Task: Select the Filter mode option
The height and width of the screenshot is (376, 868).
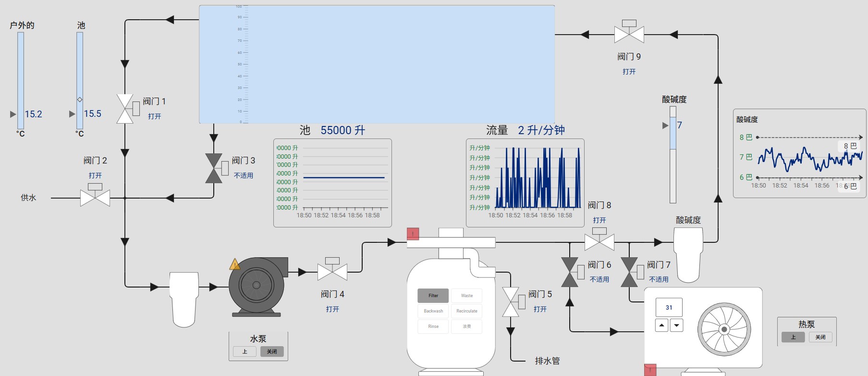Action: coord(433,296)
